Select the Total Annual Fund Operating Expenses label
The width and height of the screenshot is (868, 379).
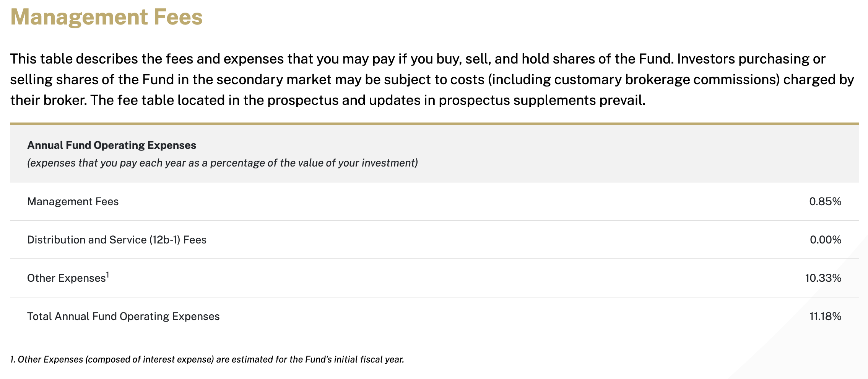coord(123,317)
